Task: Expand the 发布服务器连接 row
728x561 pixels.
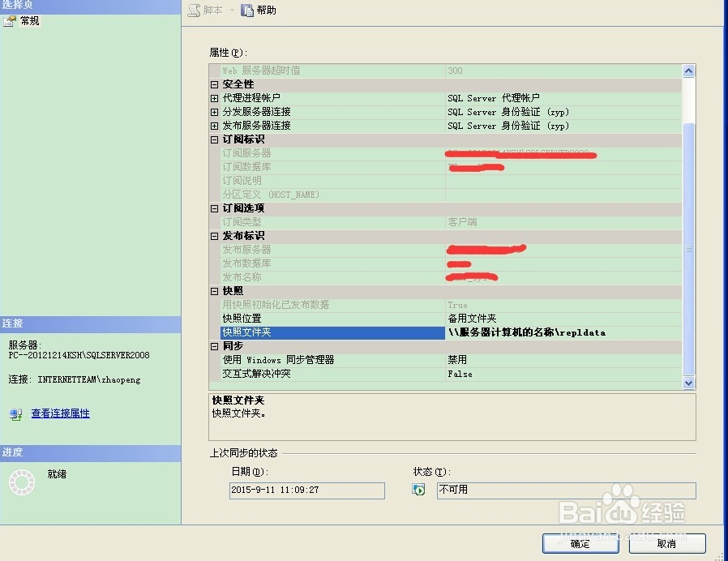Action: tap(214, 126)
